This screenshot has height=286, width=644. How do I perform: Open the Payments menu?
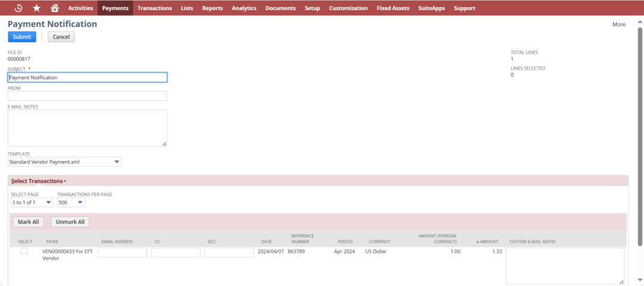(x=115, y=8)
